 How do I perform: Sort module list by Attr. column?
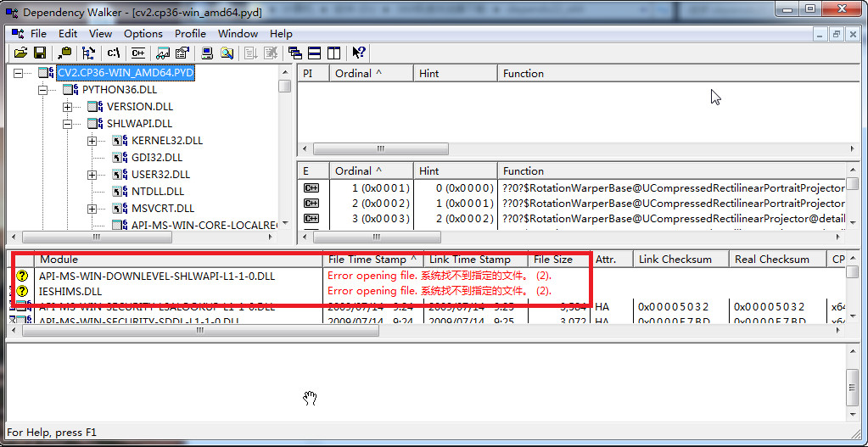coord(611,260)
